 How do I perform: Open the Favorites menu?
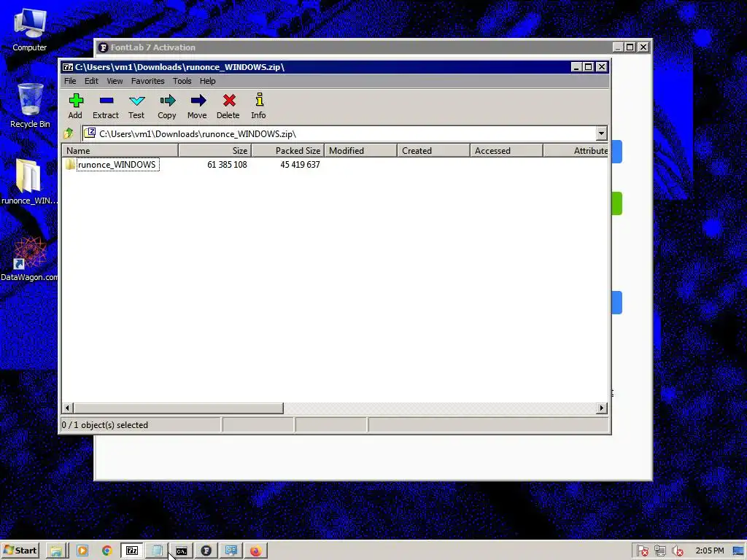point(147,81)
